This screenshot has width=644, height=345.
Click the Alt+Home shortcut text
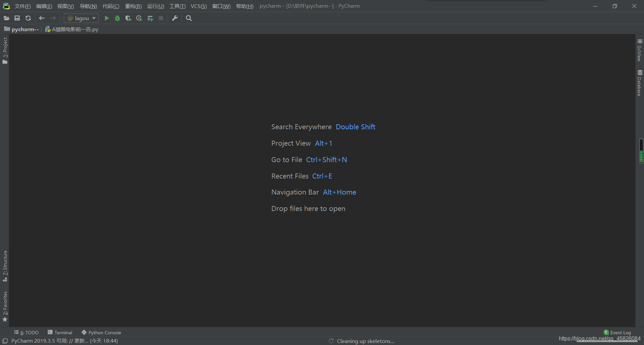[340, 192]
